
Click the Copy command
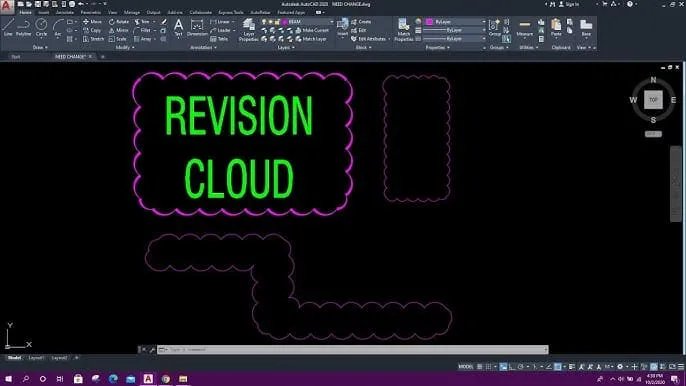click(x=92, y=30)
